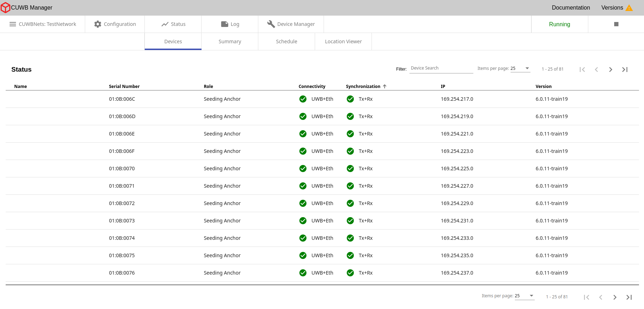Click the CUWB Manager cube logo
This screenshot has height=309, width=644.
[5, 8]
